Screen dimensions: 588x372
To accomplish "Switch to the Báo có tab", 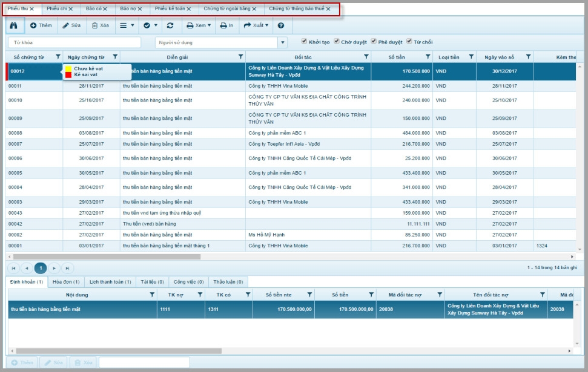I will click(x=93, y=9).
